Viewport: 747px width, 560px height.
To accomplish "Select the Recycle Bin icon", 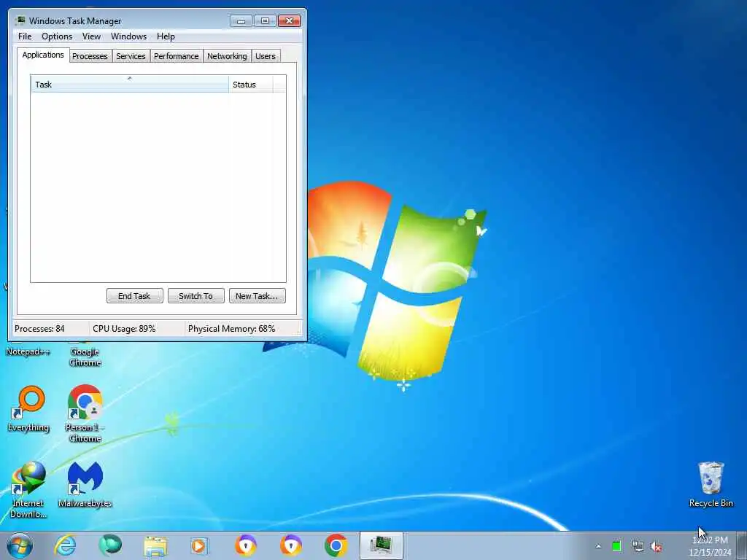I will [x=711, y=484].
